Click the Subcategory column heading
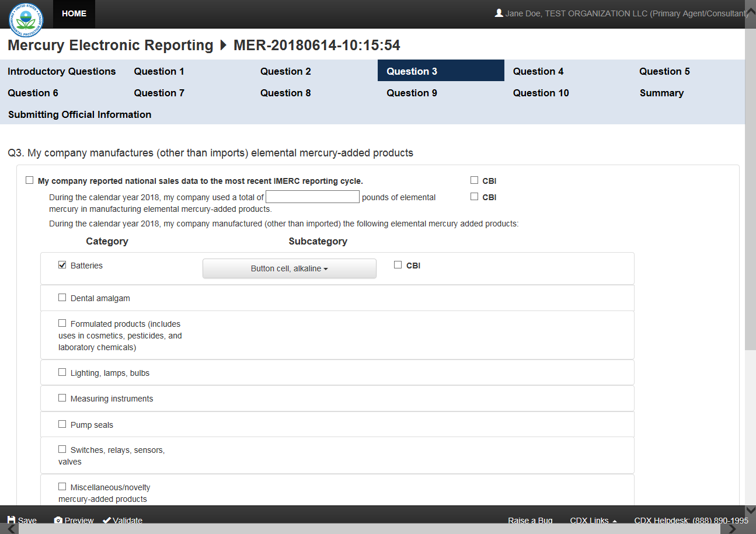The height and width of the screenshot is (534, 756). (x=318, y=241)
